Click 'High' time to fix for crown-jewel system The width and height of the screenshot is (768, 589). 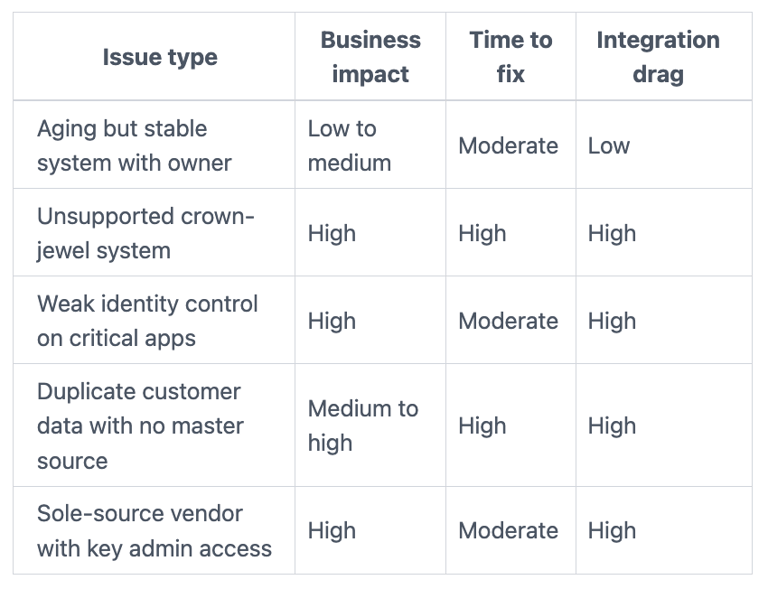pos(482,233)
